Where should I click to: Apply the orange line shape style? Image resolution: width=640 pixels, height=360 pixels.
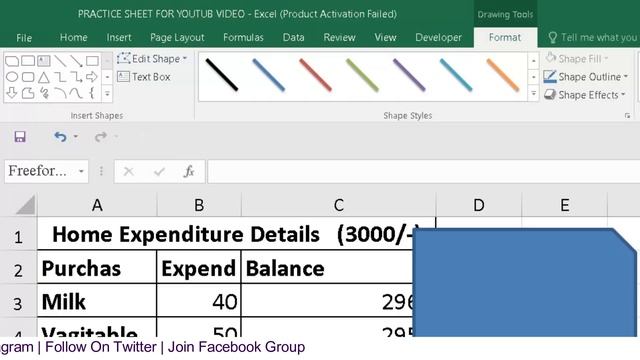[x=503, y=75]
